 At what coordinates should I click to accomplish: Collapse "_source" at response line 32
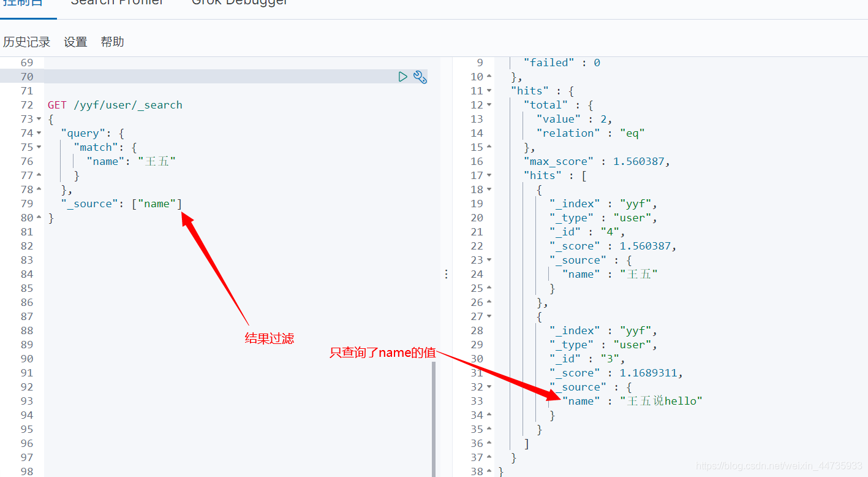click(x=489, y=387)
